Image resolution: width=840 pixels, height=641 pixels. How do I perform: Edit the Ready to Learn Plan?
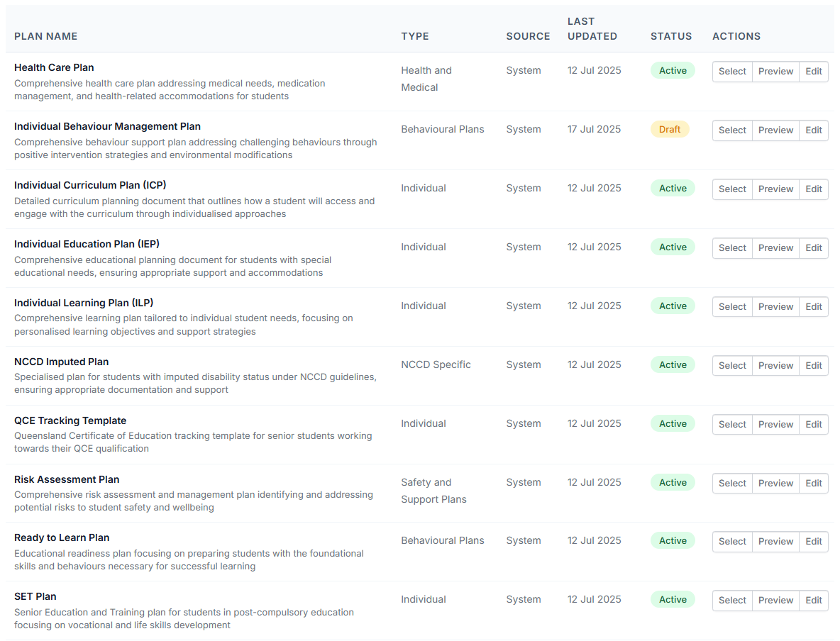(x=813, y=541)
